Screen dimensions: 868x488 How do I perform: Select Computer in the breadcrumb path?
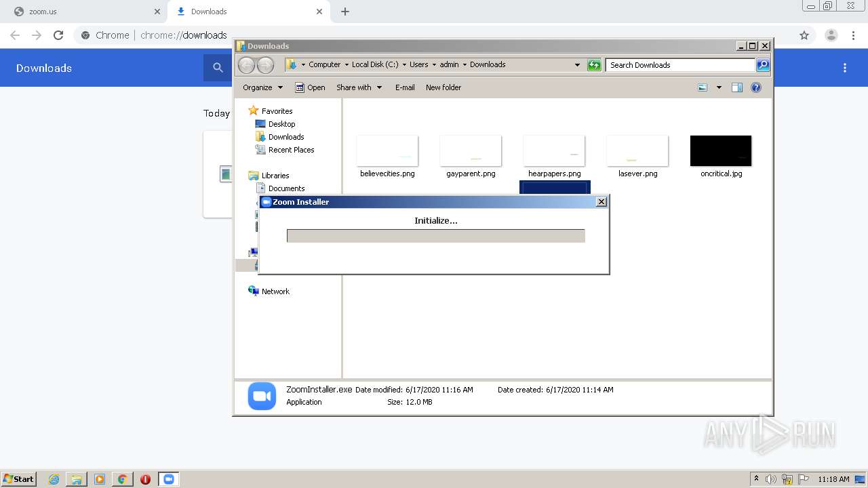324,64
